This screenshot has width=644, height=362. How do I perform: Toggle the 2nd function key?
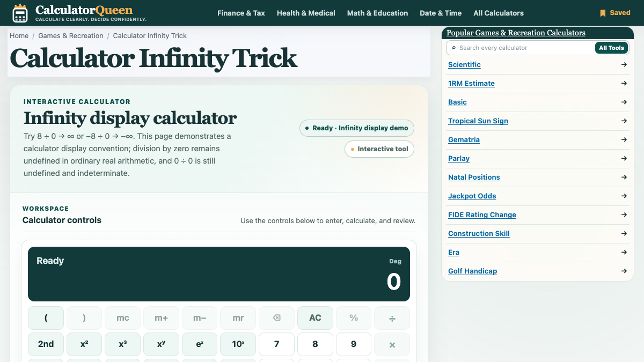tap(46, 344)
